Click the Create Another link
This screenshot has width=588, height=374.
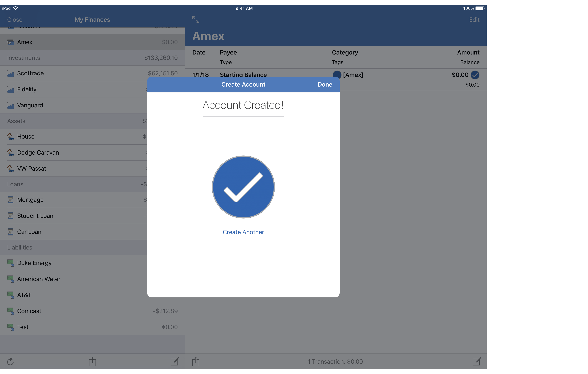click(x=243, y=232)
